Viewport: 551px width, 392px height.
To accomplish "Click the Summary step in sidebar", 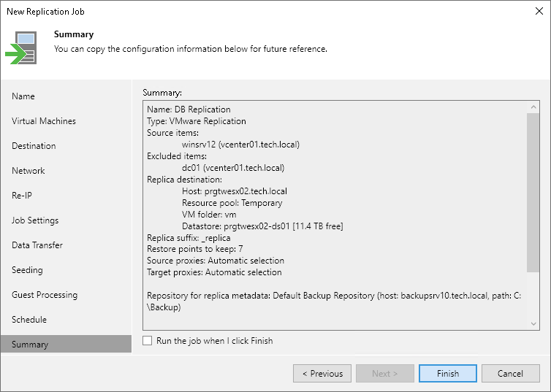I will [x=30, y=345].
